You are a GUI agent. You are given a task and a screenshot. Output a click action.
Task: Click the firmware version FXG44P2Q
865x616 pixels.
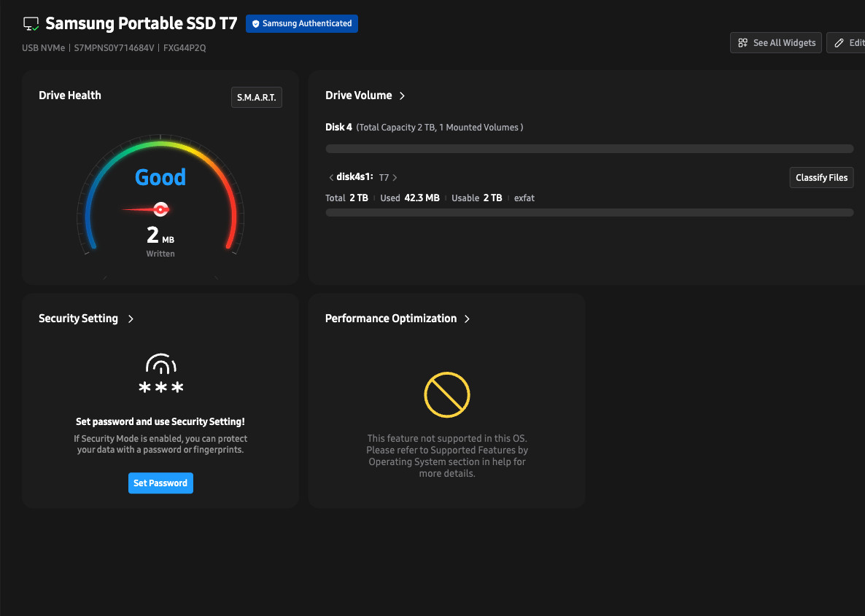(x=185, y=48)
